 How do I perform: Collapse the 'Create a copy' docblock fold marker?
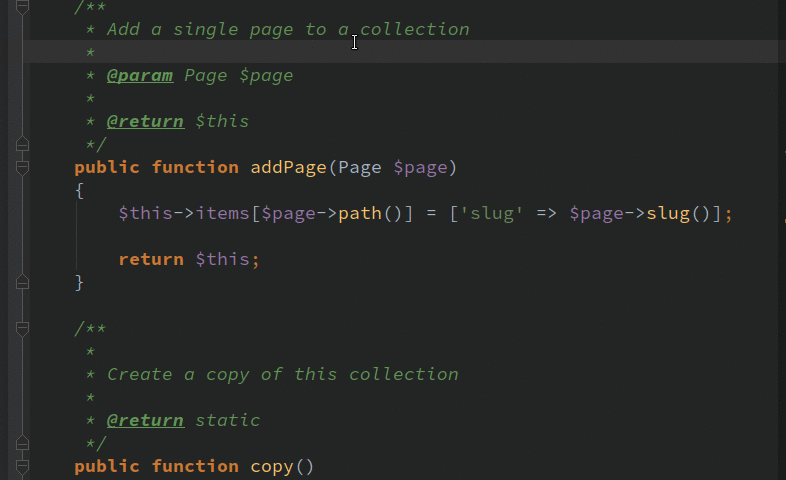[22, 329]
